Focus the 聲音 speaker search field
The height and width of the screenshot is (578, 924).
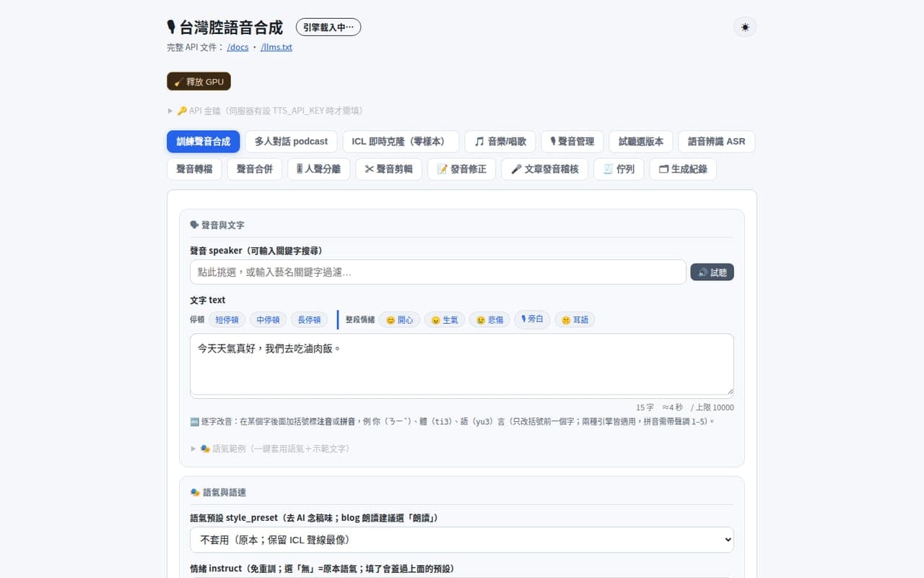click(438, 272)
